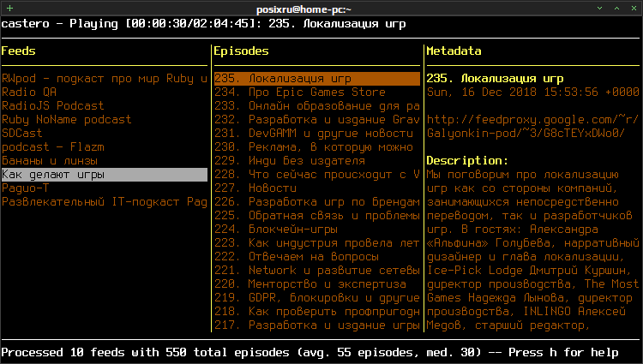Click the 'Metadata' panel header
This screenshot has height=364, width=643.
(454, 51)
